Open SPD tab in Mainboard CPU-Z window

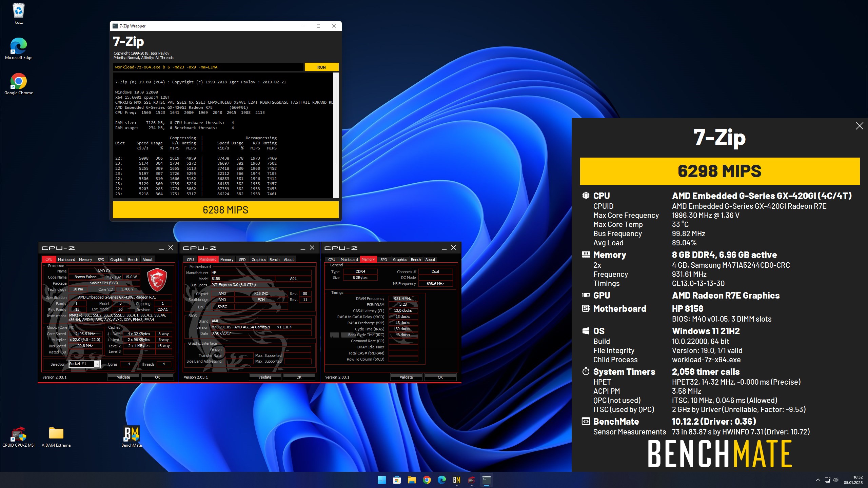(x=242, y=259)
